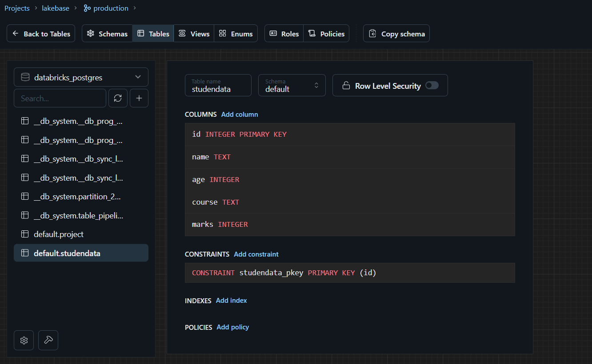Click the Add index link
592x364 pixels.
232,301
